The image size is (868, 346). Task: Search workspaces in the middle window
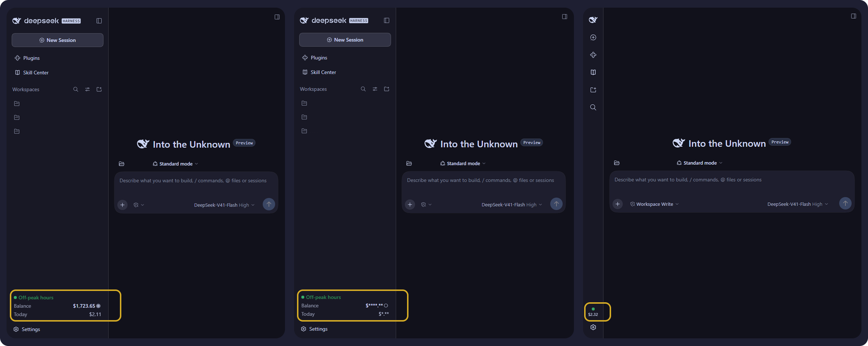click(x=363, y=89)
